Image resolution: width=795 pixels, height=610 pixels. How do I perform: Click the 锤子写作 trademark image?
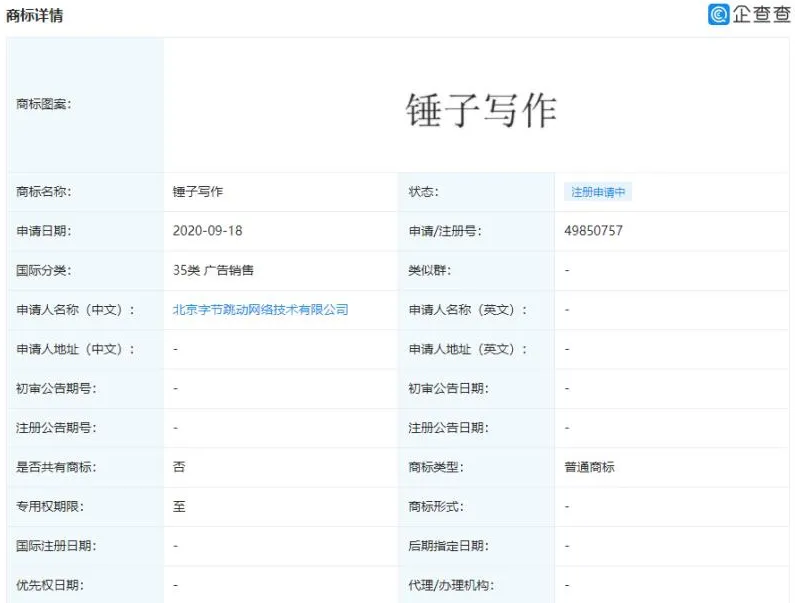(481, 110)
